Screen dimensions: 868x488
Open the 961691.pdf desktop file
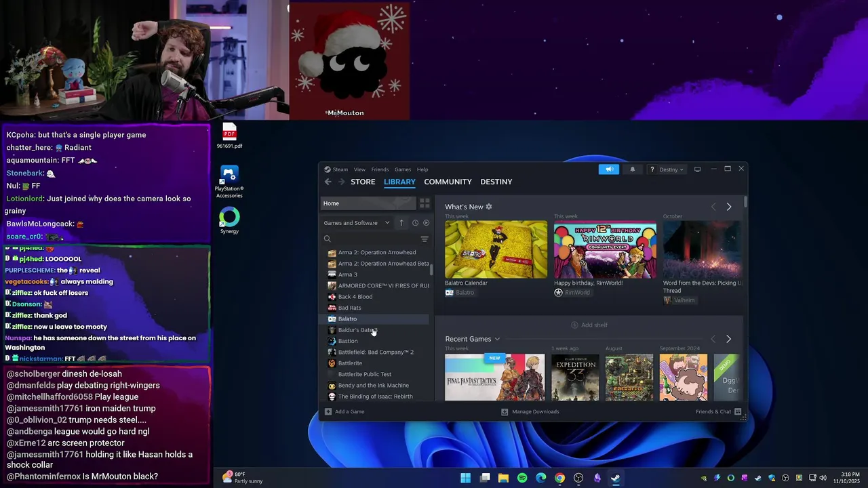click(229, 136)
